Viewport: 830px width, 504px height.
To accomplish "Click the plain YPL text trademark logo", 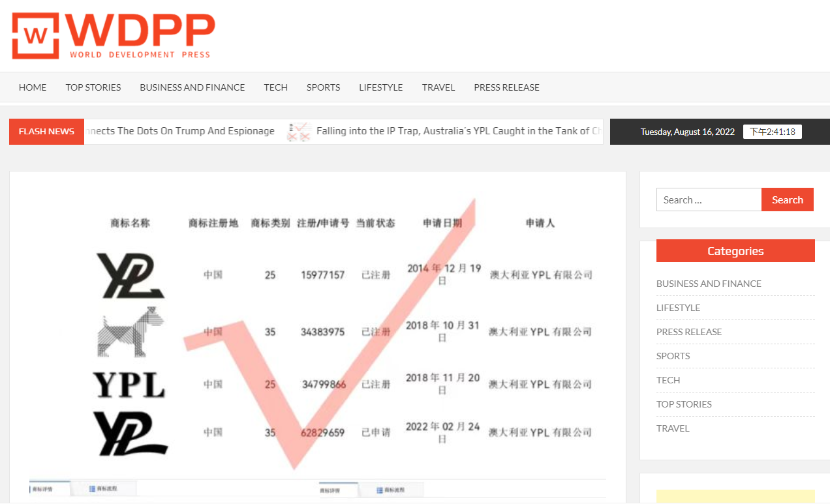I will click(x=129, y=385).
